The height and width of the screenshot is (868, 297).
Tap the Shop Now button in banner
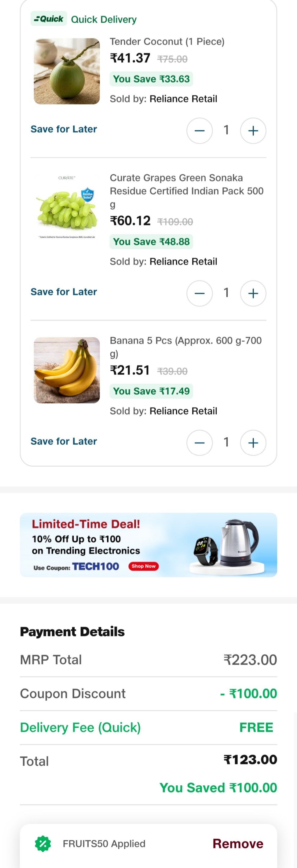point(143,566)
